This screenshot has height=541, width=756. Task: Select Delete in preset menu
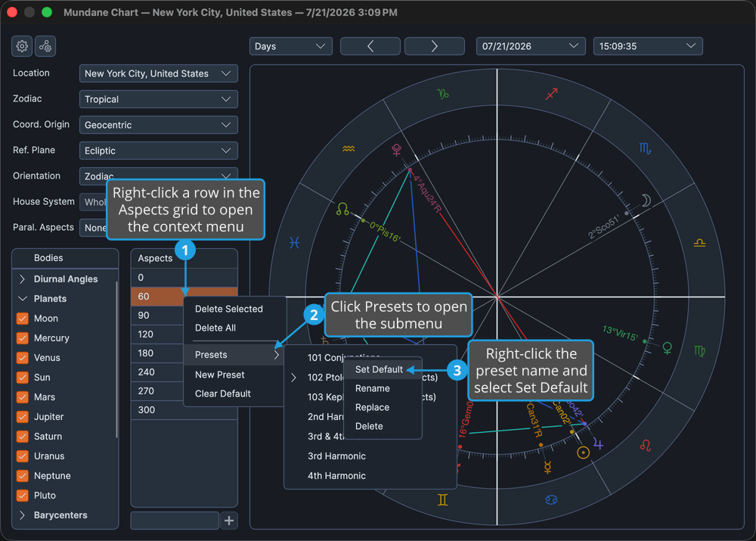369,426
